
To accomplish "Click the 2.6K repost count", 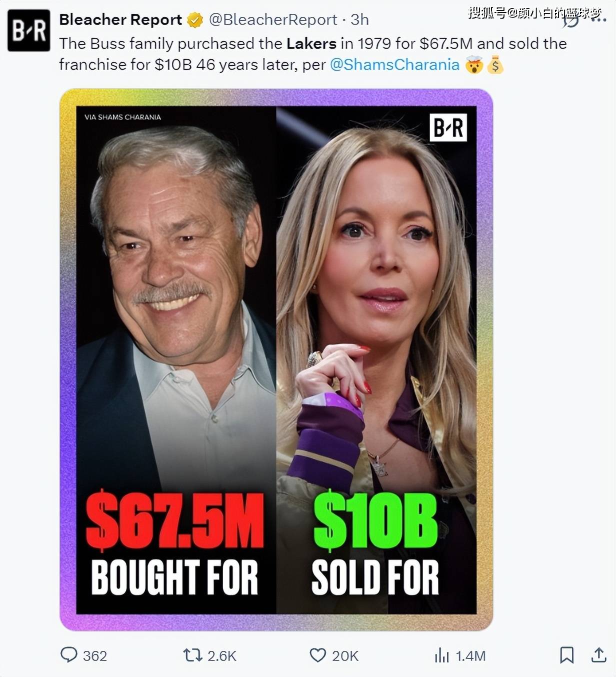I will click(x=221, y=656).
